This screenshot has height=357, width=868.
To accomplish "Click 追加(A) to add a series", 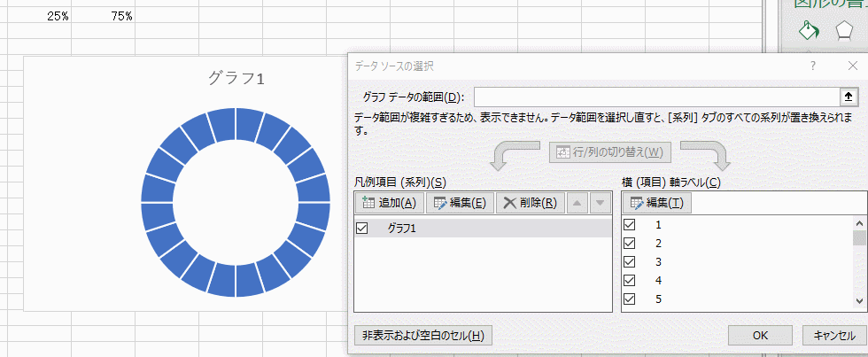I will (x=390, y=203).
